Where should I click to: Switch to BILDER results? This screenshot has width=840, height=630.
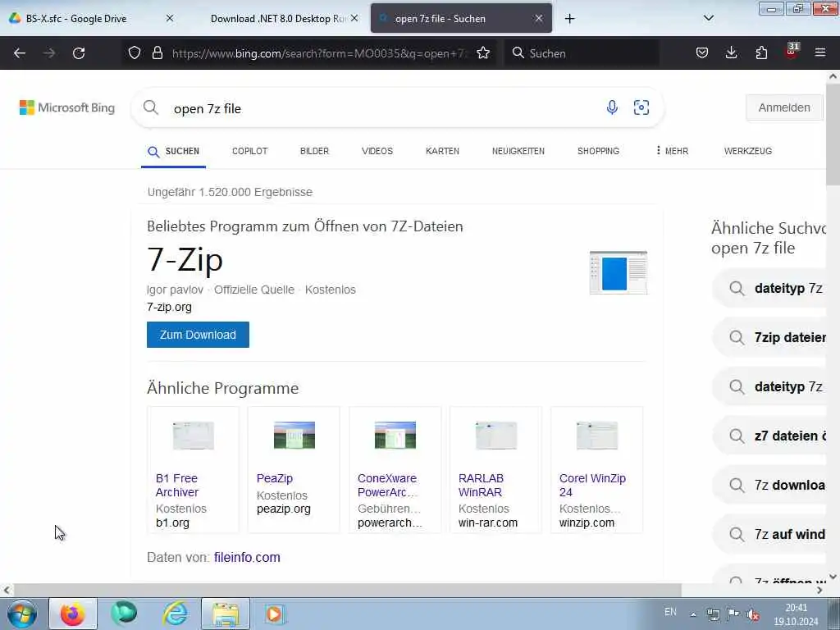point(314,151)
